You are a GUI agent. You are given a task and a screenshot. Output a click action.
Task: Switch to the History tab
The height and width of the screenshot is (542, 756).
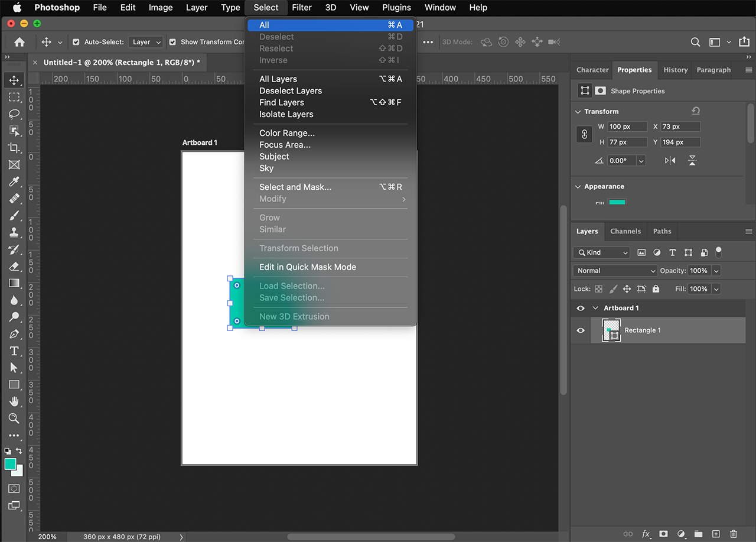pyautogui.click(x=675, y=70)
